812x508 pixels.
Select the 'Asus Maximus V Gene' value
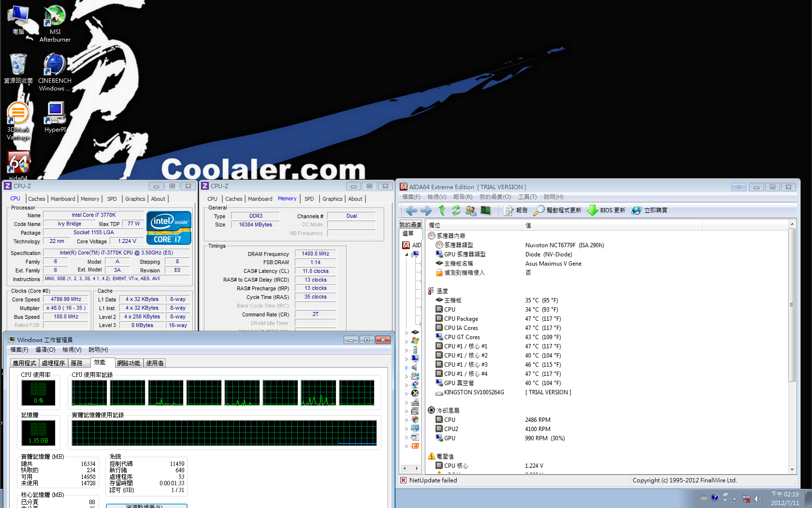click(x=553, y=264)
